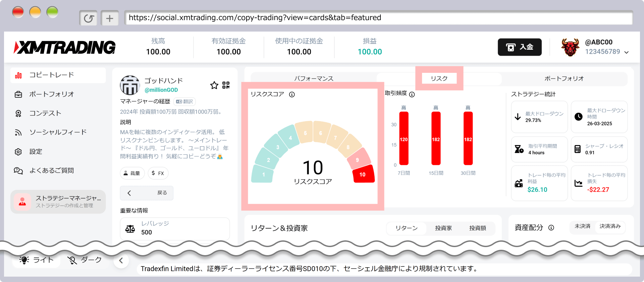Expand the @ABC00 account dropdown
This screenshot has width=644, height=282.
click(x=626, y=52)
